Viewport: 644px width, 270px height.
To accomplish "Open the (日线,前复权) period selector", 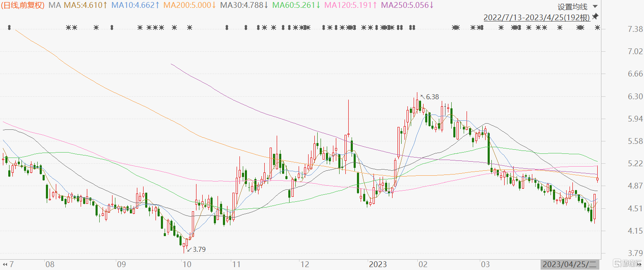I will [24, 5].
